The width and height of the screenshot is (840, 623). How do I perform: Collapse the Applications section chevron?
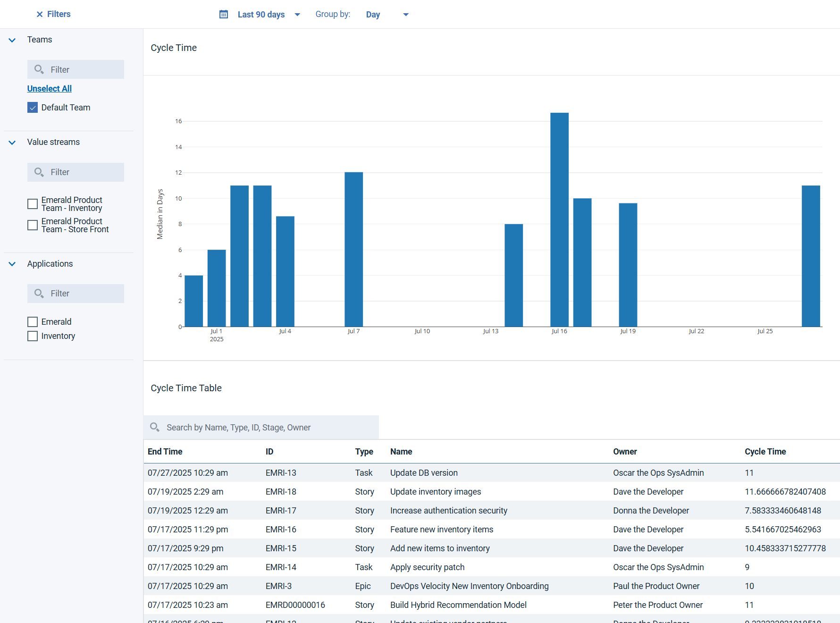coord(12,264)
